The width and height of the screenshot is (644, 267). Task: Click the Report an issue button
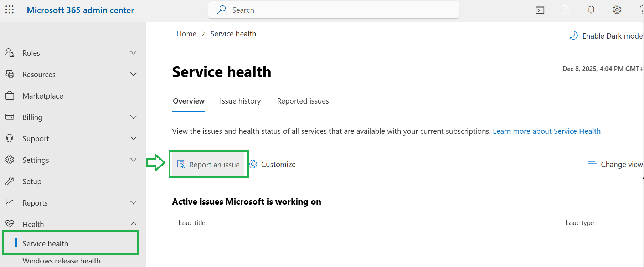coord(208,165)
